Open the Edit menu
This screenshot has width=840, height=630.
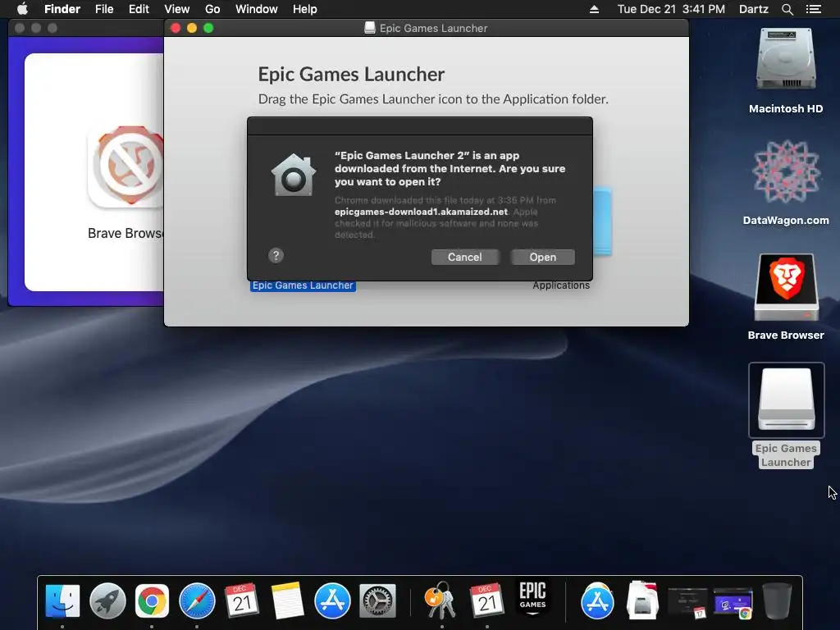tap(139, 9)
